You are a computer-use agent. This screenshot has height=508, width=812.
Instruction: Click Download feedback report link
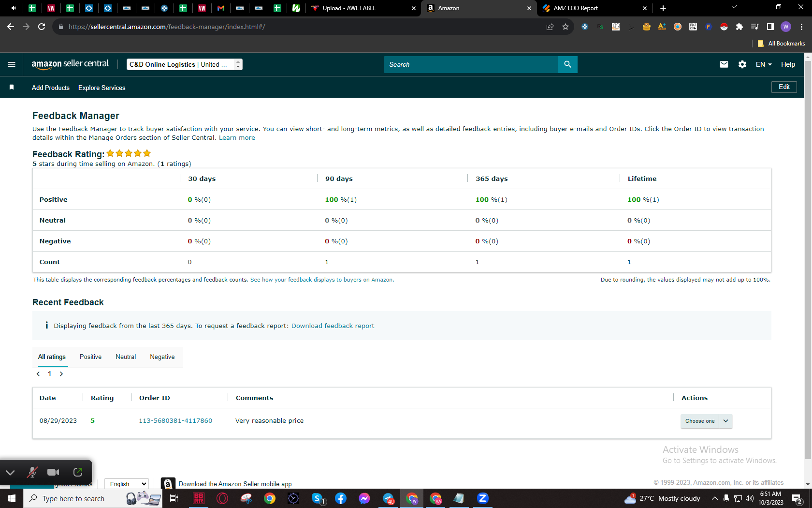333,326
